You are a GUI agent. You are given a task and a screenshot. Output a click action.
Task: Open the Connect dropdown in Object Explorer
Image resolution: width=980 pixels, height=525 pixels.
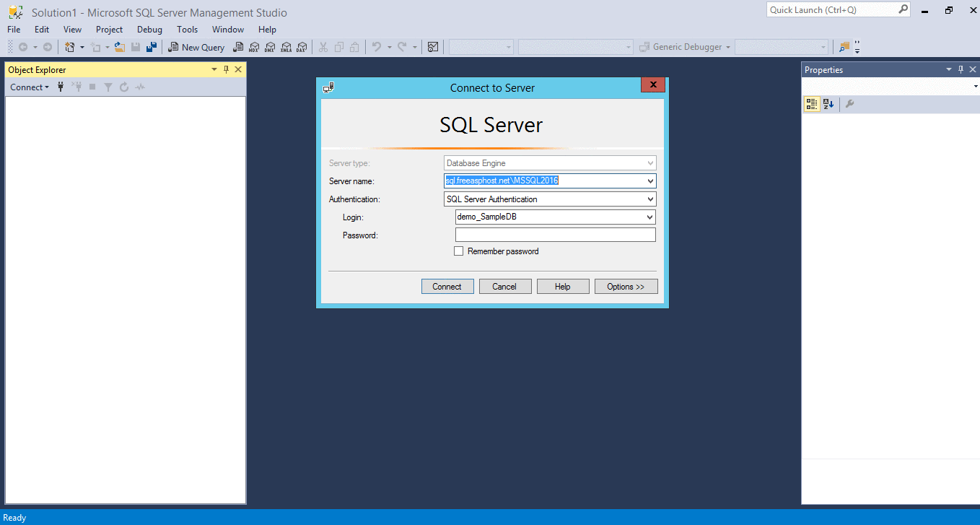29,87
